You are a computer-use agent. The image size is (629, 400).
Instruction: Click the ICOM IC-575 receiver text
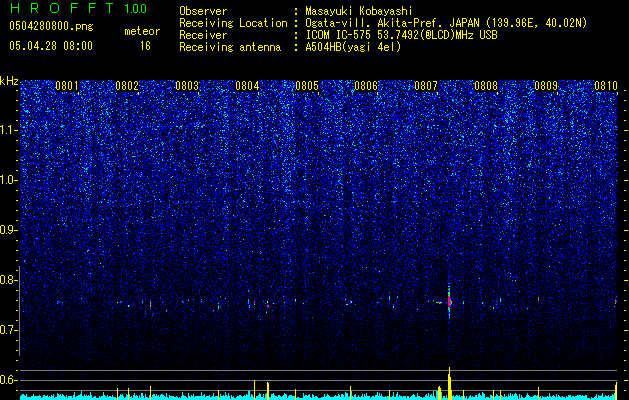[x=402, y=35]
